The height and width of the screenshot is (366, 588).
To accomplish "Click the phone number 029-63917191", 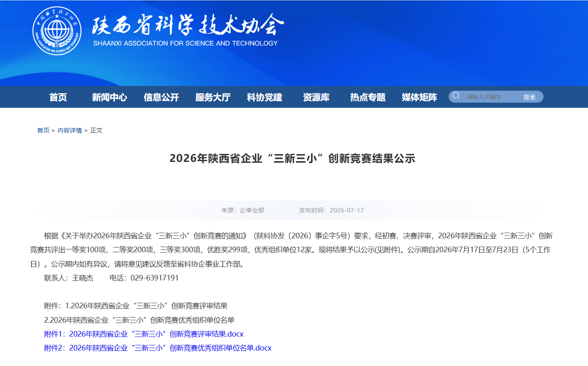I will [155, 278].
